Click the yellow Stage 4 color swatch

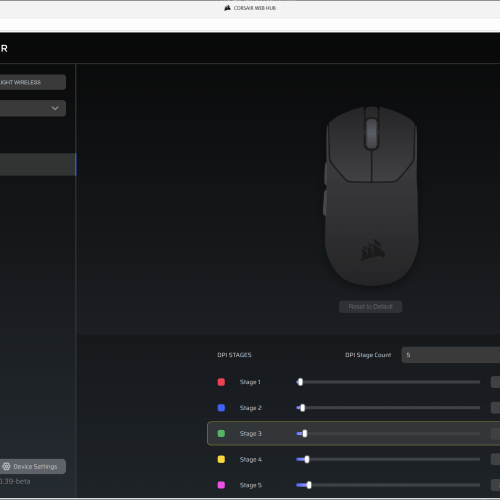[221, 459]
